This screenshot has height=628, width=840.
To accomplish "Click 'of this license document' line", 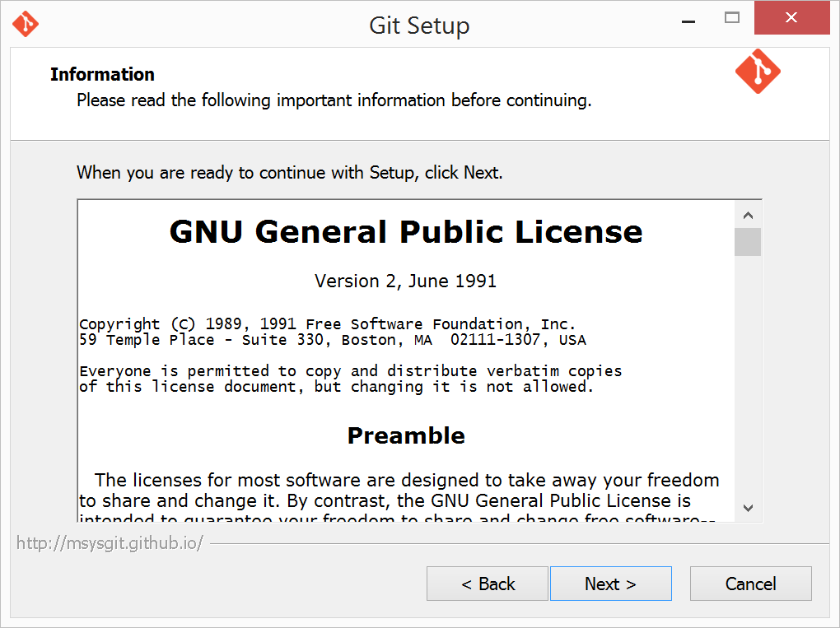I will click(x=337, y=387).
